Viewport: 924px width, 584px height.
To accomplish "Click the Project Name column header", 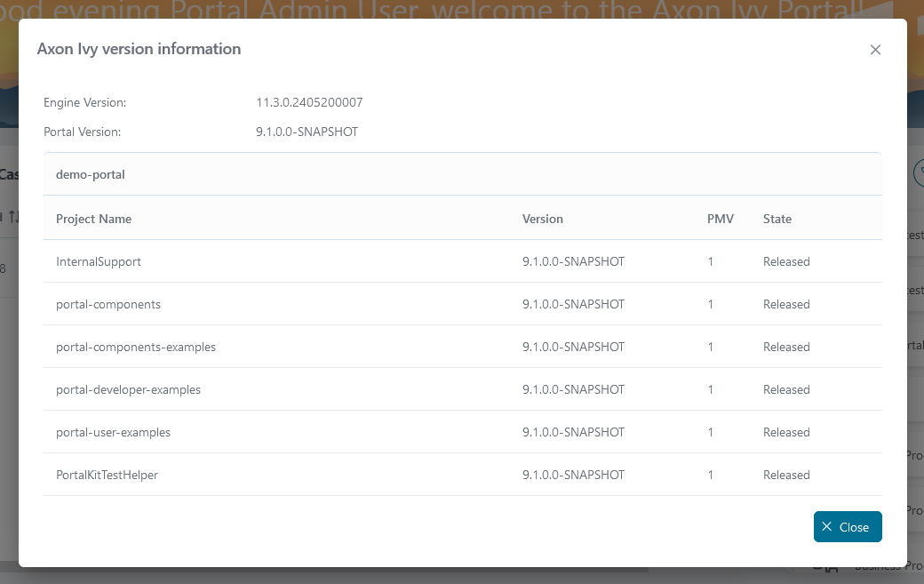I will tap(93, 220).
